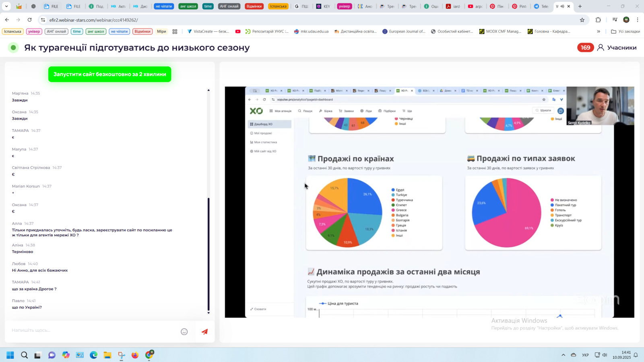Switch to the Под tab
Screen dimensions: 644x362
[x=96, y=6]
